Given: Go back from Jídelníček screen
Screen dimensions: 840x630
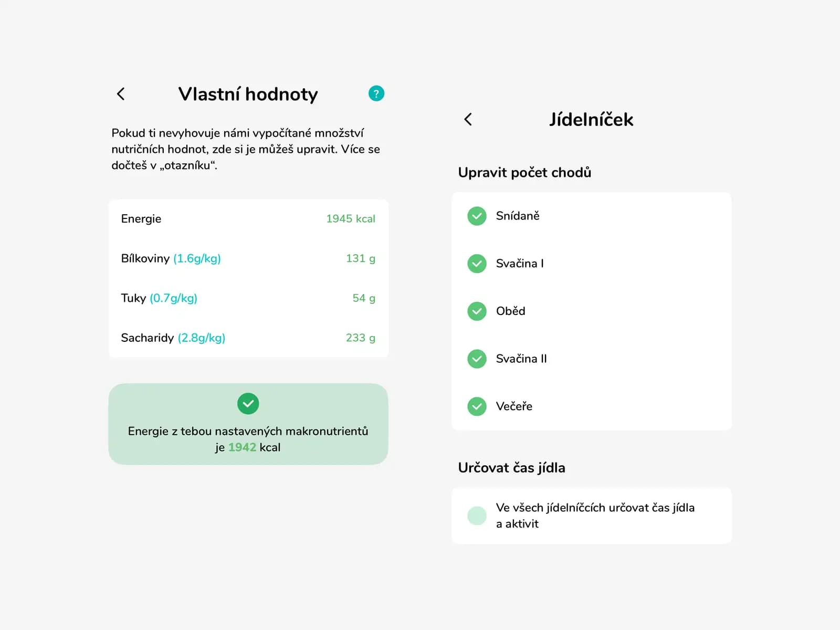Looking at the screenshot, I should [x=468, y=119].
